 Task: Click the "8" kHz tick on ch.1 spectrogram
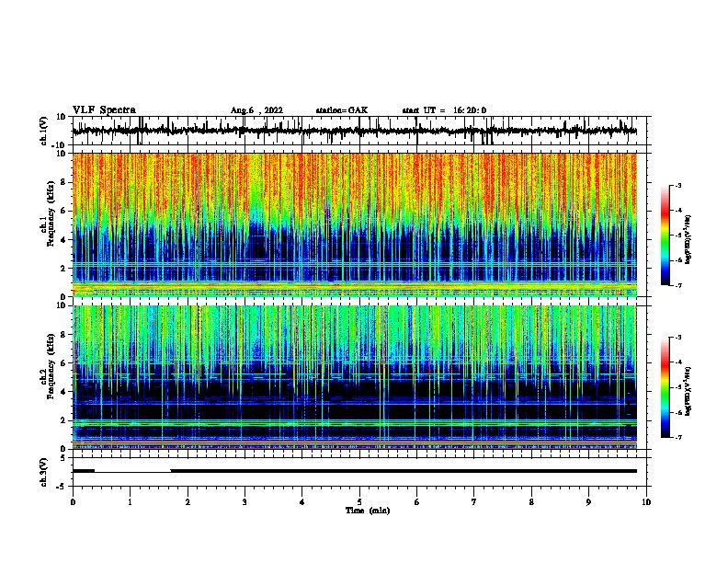pyautogui.click(x=63, y=182)
